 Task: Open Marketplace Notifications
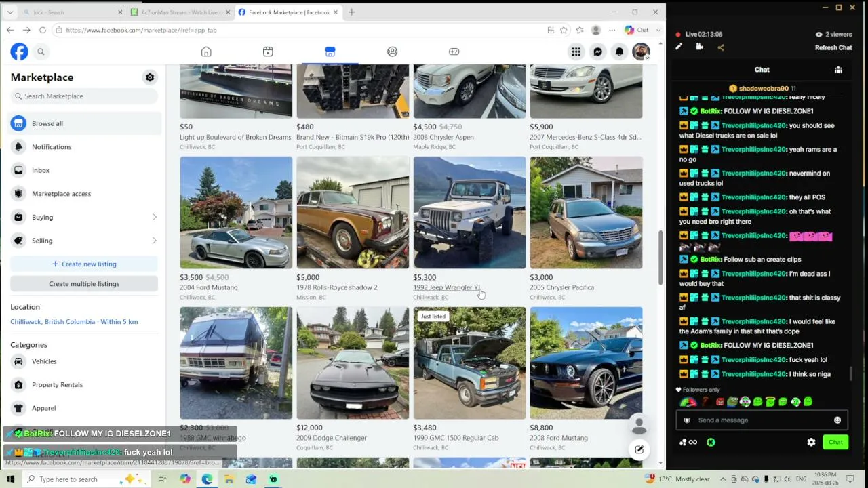[x=84, y=147]
